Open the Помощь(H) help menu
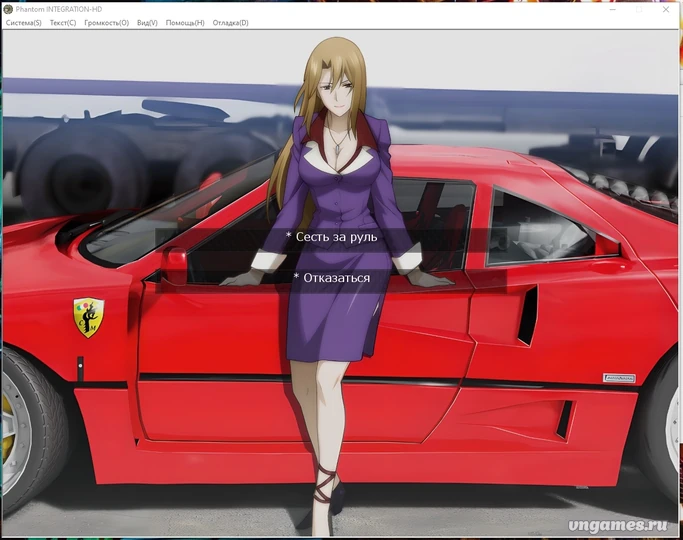683x540 pixels. click(185, 22)
